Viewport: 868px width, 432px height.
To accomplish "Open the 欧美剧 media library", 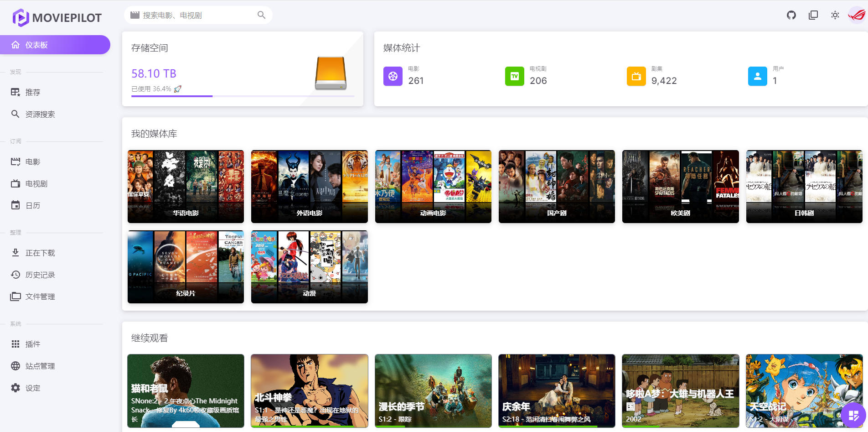I will [681, 187].
